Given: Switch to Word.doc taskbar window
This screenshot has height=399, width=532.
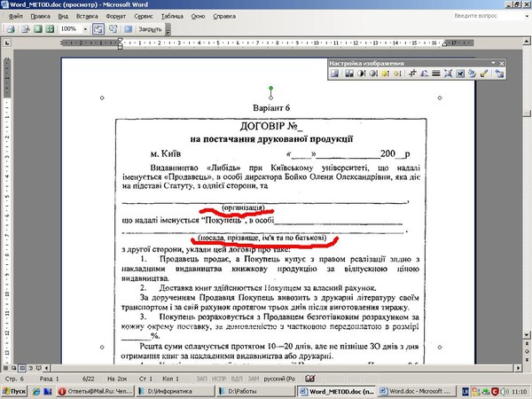Looking at the screenshot, I should pos(416,392).
